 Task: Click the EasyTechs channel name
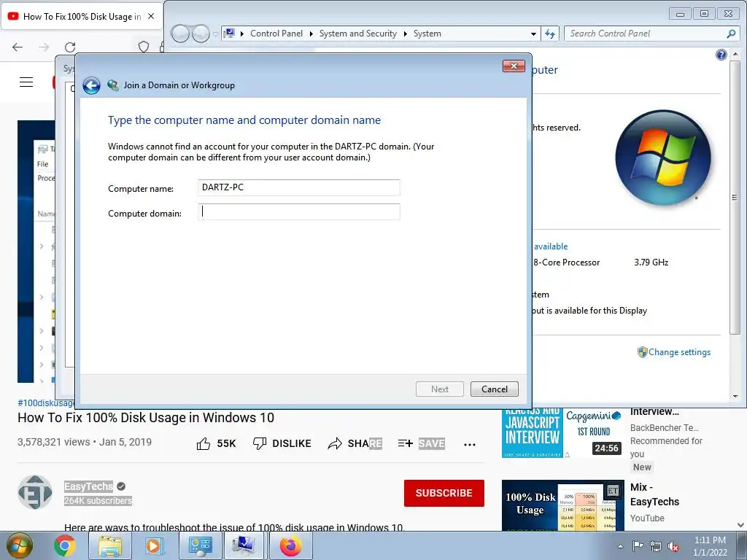pos(88,486)
